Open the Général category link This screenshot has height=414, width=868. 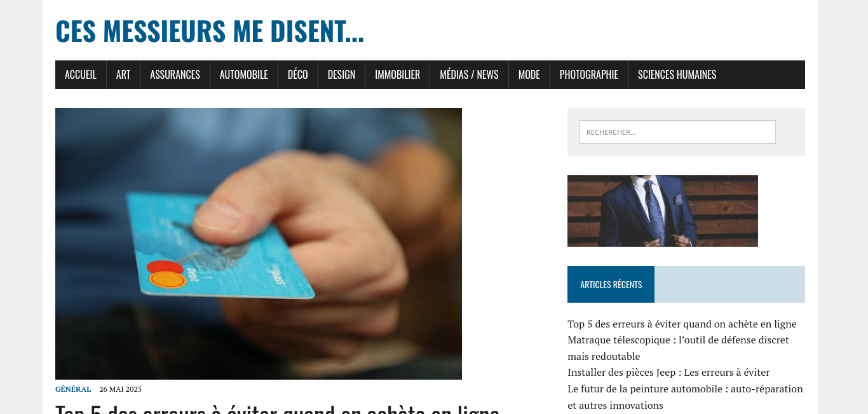click(73, 389)
